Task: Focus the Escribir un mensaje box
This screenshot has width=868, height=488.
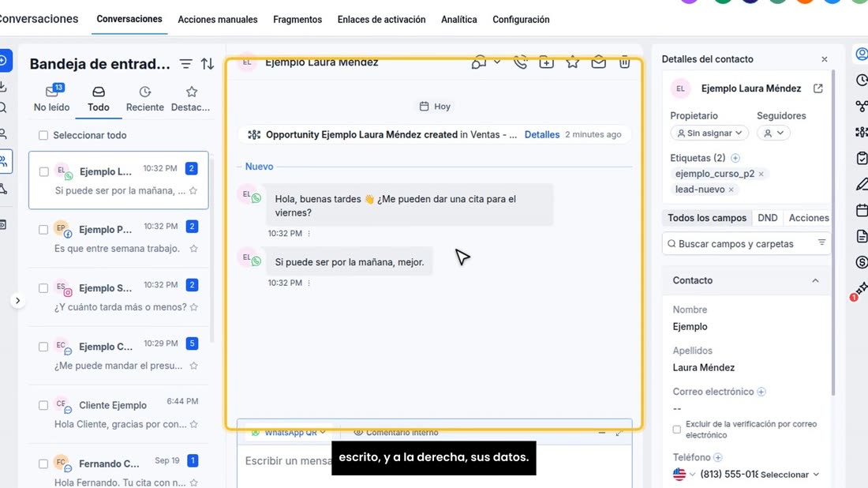Action: [x=435, y=468]
